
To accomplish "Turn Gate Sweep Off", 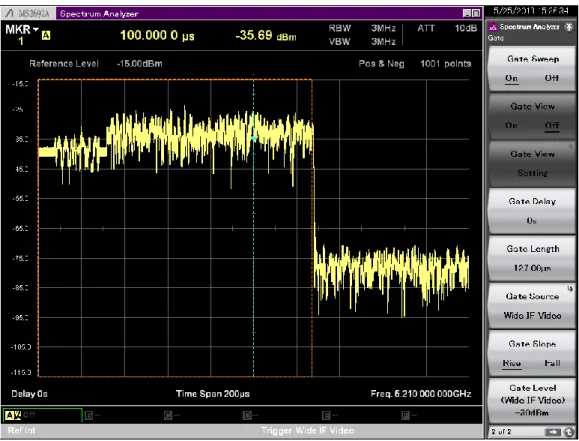I will [551, 78].
